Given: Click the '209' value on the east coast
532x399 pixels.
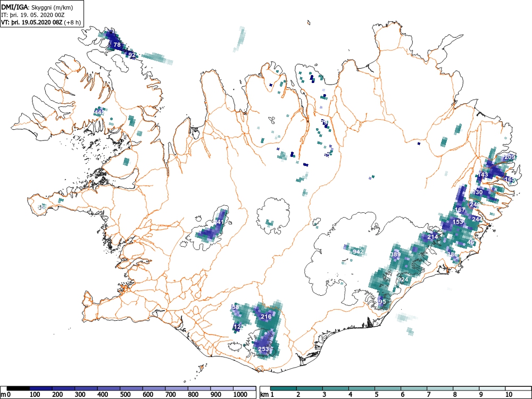Looking at the screenshot, I should coord(510,157).
